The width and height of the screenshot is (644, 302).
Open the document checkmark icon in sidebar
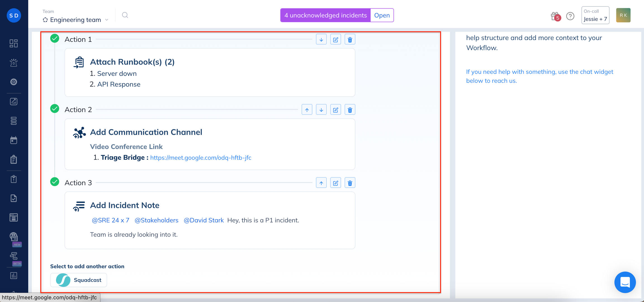point(14,198)
